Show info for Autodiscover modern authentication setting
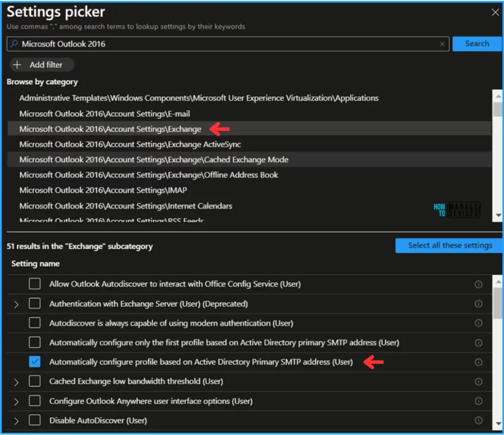Viewport: 504px width, 435px height. pos(478,323)
